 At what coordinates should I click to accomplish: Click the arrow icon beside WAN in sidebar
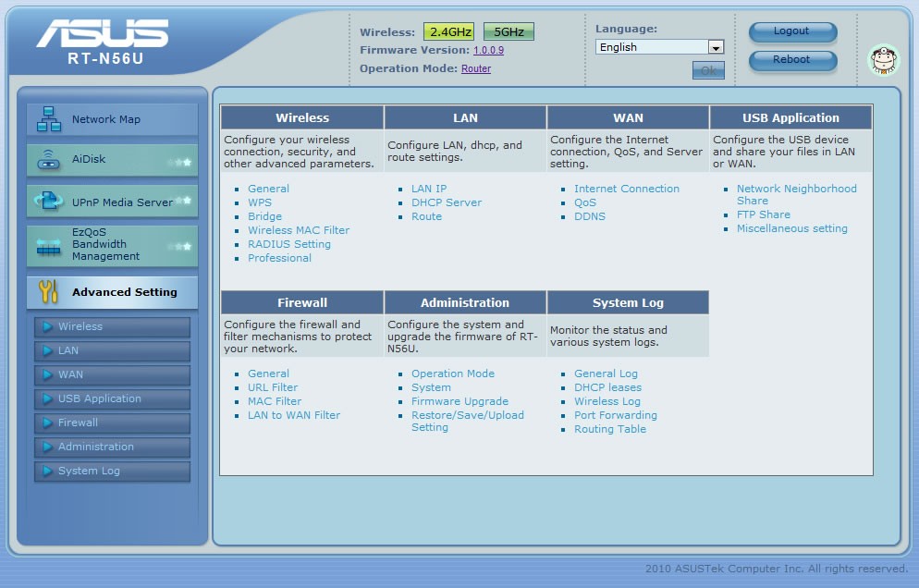coord(47,374)
